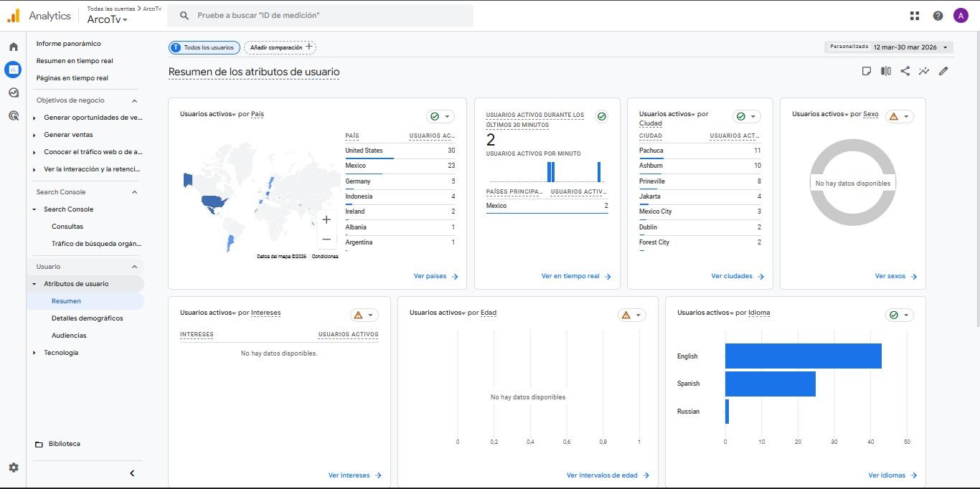
Task: Open the Admin settings gear icon
Action: point(13,467)
